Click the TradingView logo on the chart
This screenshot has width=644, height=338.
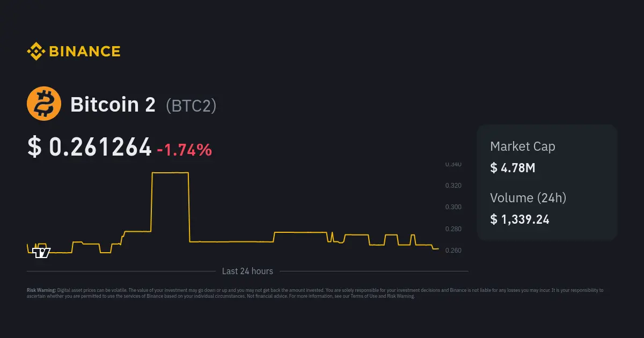pyautogui.click(x=41, y=253)
